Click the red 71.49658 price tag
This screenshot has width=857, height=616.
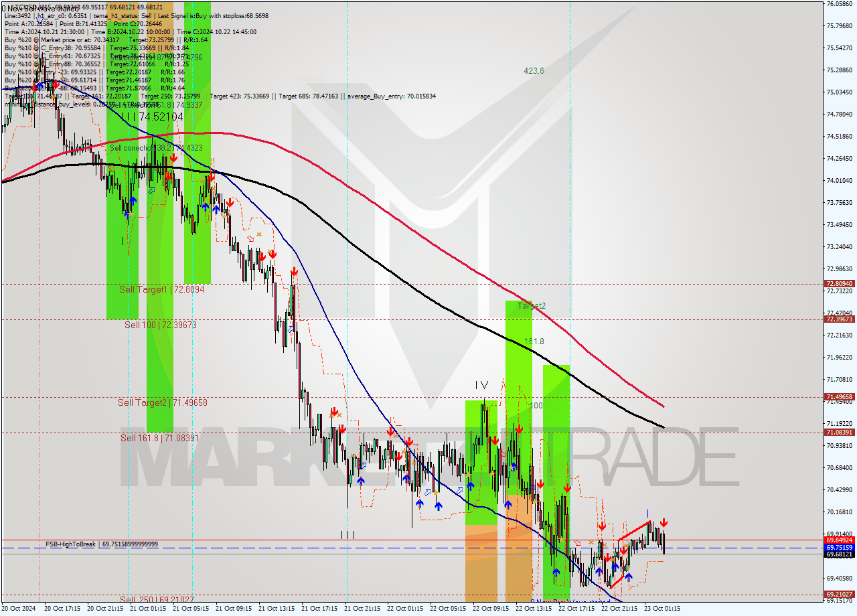point(840,397)
